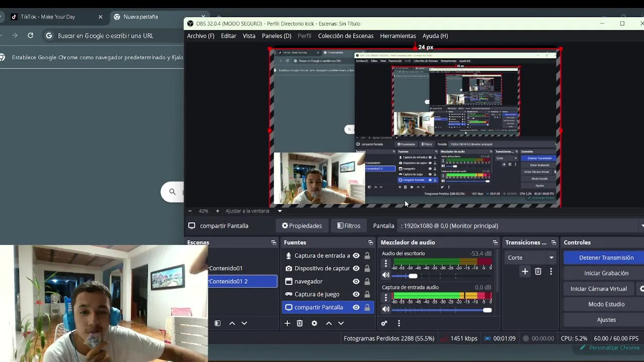Open the Corte transition dropdown
644x362 pixels.
point(530,257)
